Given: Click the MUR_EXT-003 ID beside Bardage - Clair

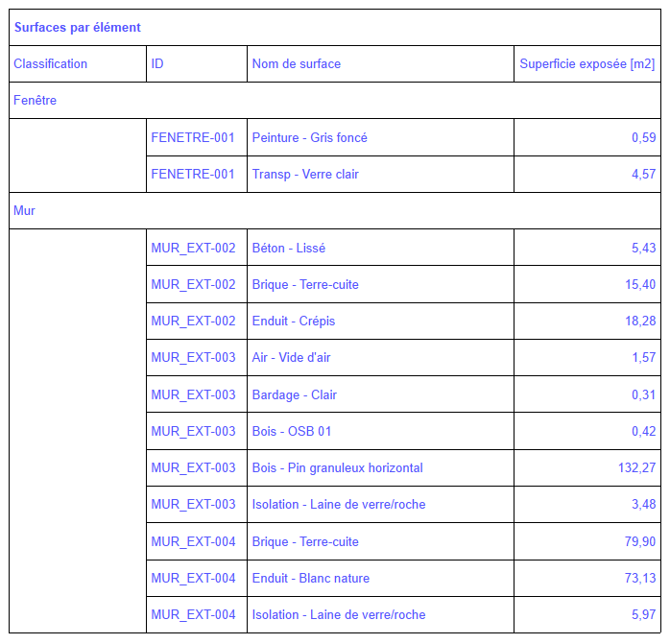Looking at the screenshot, I should [x=193, y=395].
